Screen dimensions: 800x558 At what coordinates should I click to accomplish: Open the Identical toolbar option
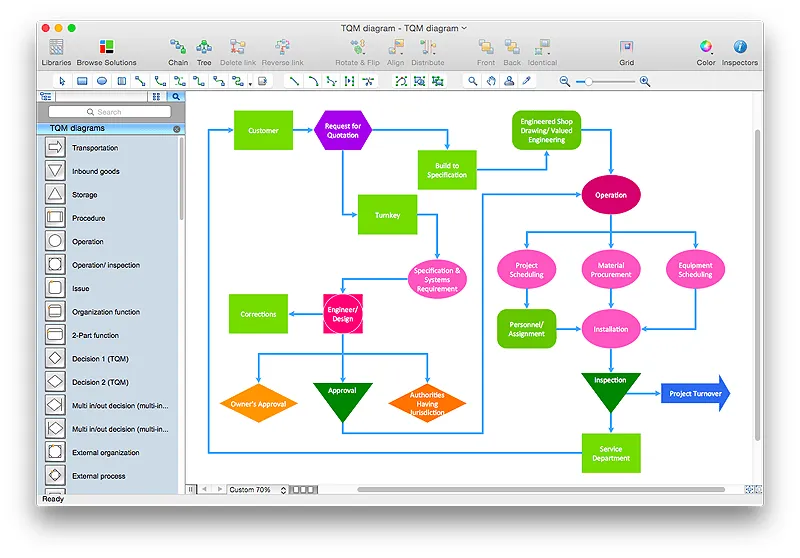pyautogui.click(x=542, y=53)
